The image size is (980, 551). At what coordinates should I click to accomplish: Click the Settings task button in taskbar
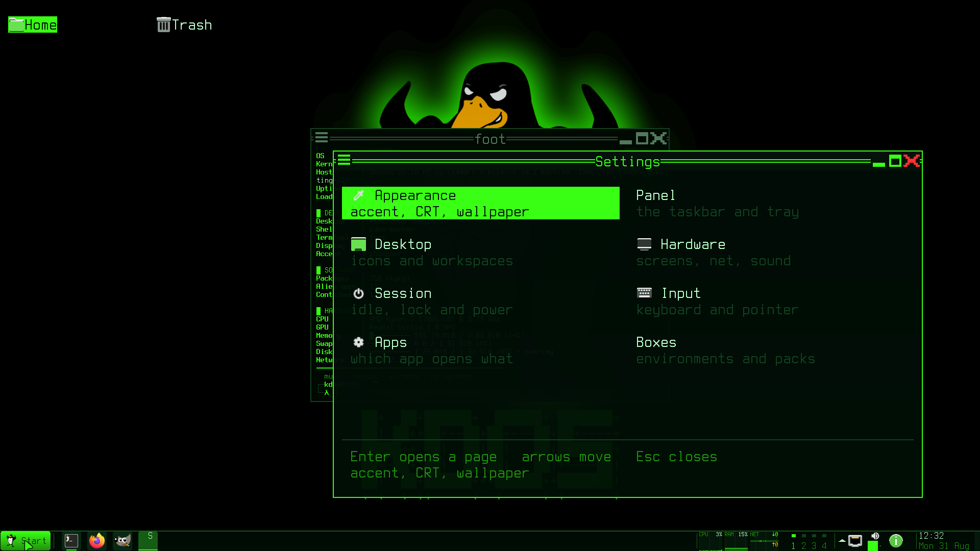(x=148, y=541)
